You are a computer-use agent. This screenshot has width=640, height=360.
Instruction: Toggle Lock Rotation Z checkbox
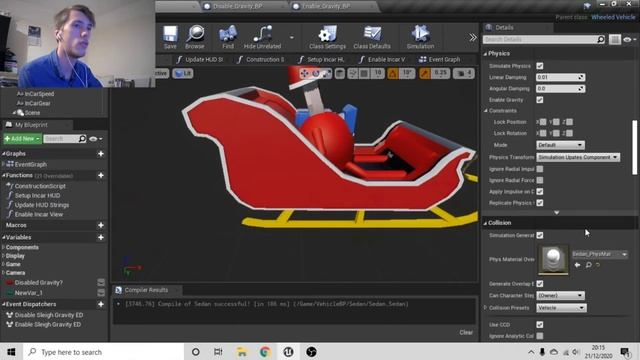pos(569,133)
